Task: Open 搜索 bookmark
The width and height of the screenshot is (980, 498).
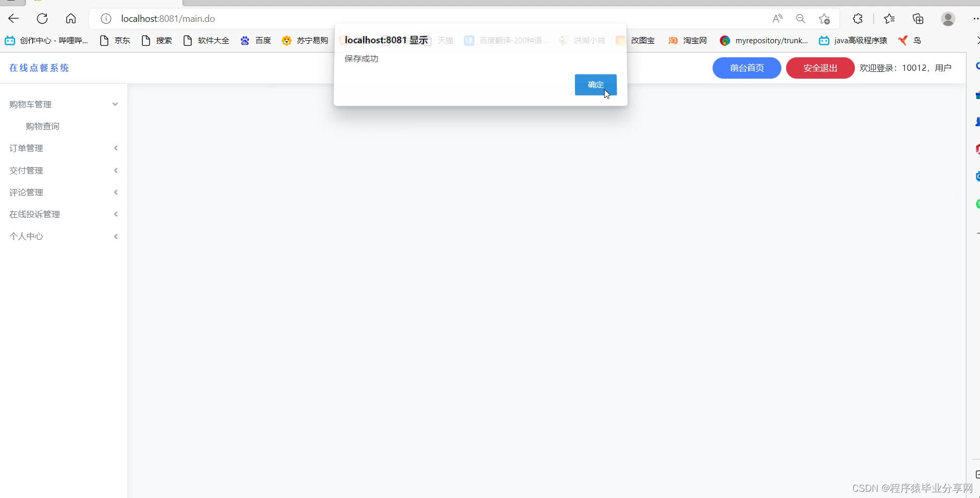Action: (x=157, y=40)
